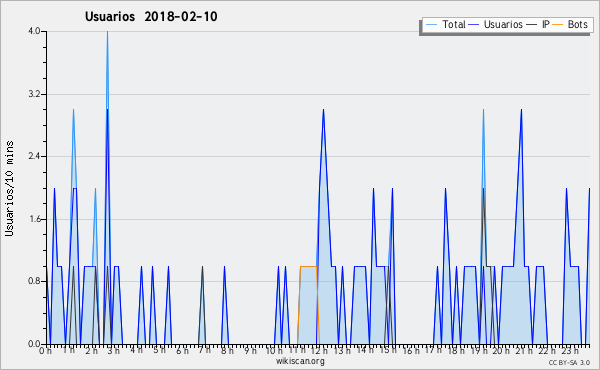This screenshot has width=600, height=370.
Task: Click the dark blue Usuarios legend line
Action: click(474, 25)
